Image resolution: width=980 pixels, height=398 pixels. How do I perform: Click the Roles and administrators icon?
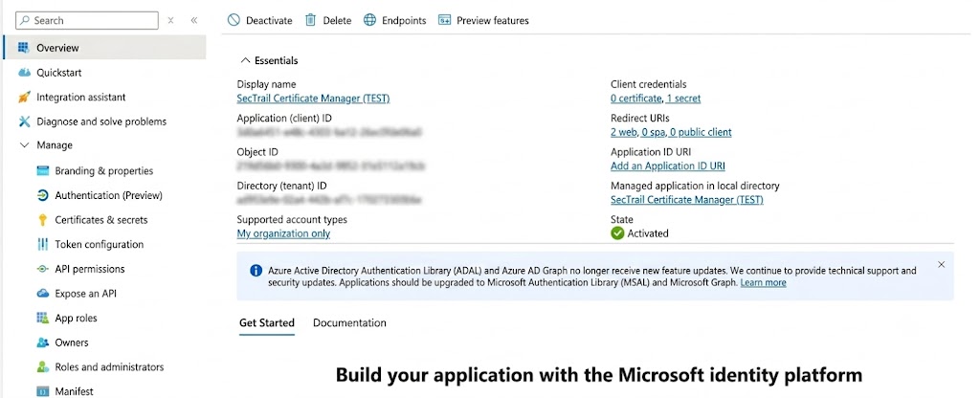(42, 366)
